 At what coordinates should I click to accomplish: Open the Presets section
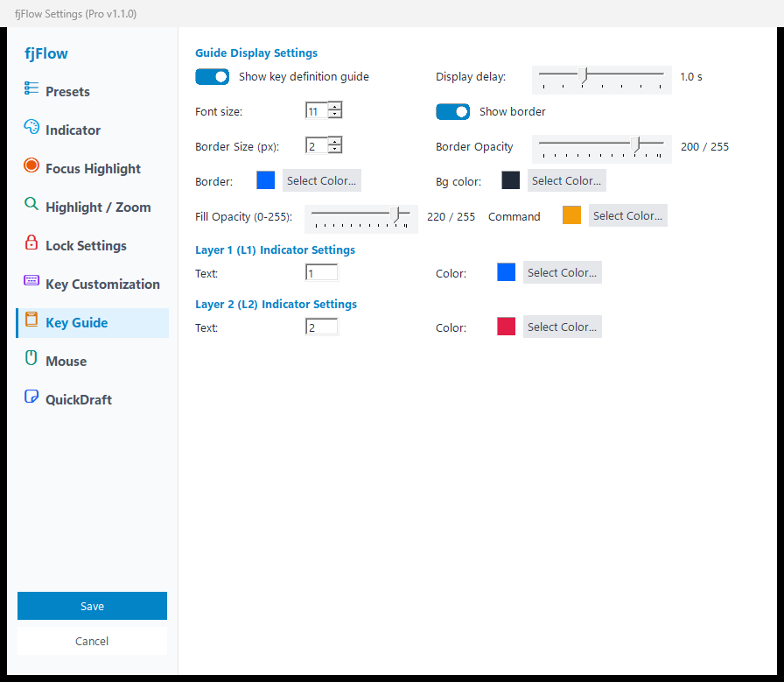(93, 92)
